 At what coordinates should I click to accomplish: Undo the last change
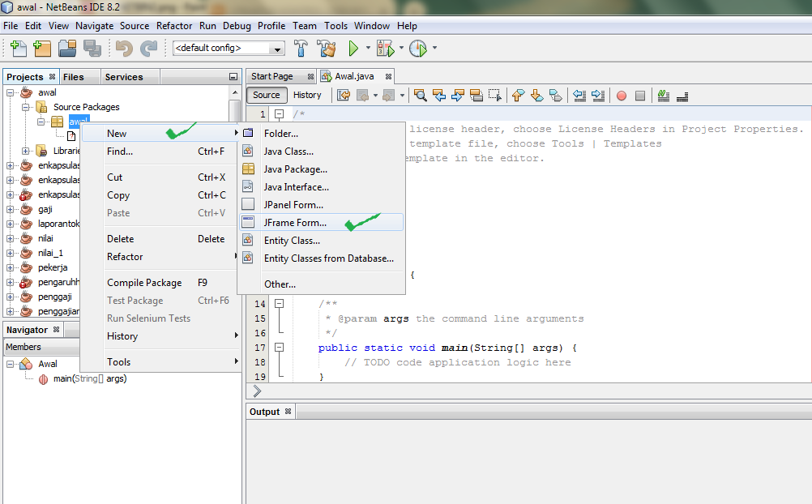pos(123,48)
